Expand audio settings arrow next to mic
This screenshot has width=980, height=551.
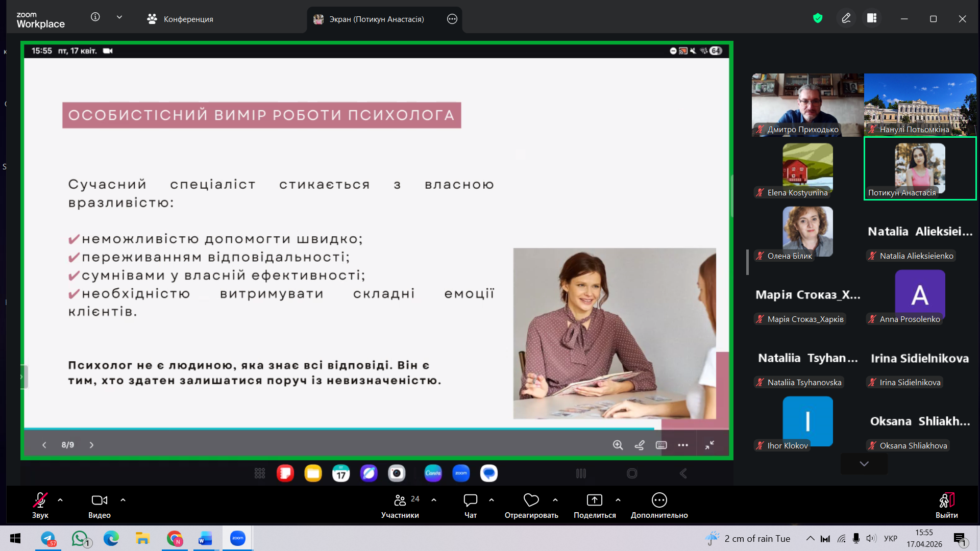pyautogui.click(x=60, y=500)
